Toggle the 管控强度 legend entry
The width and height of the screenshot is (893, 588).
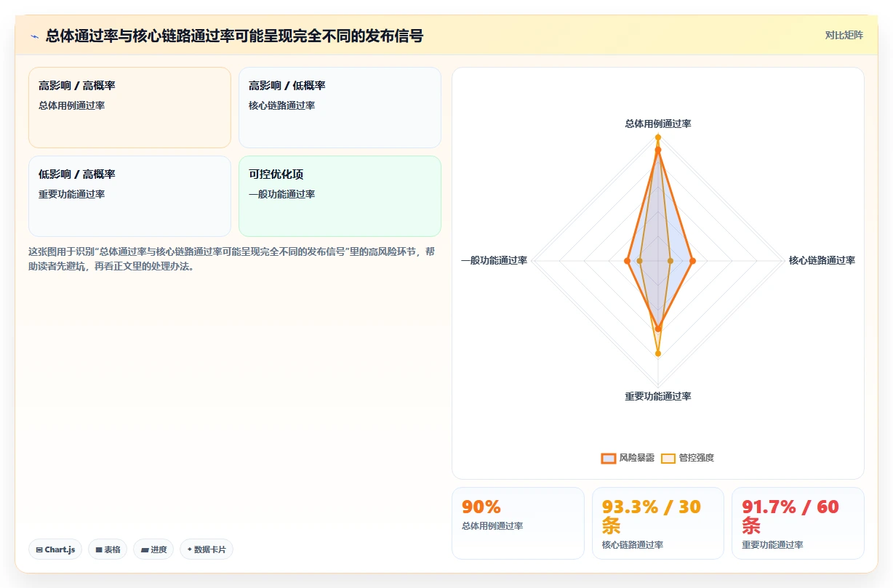pyautogui.click(x=687, y=458)
